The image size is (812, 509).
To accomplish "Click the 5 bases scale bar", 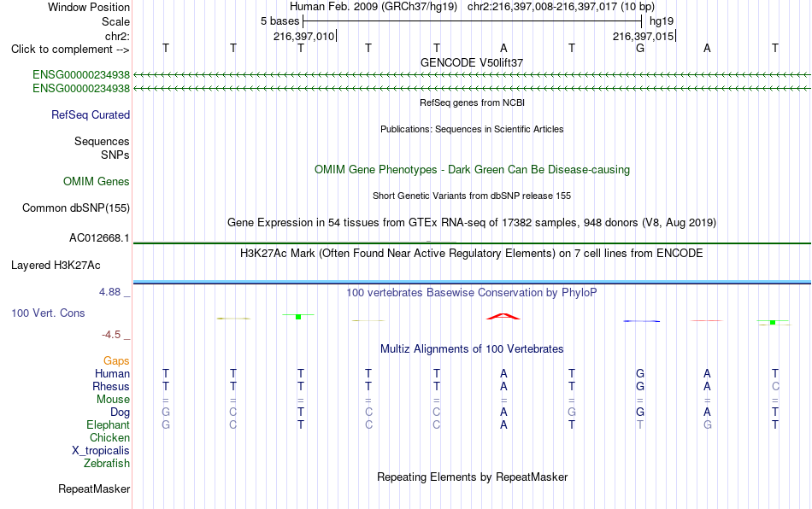I will click(473, 21).
